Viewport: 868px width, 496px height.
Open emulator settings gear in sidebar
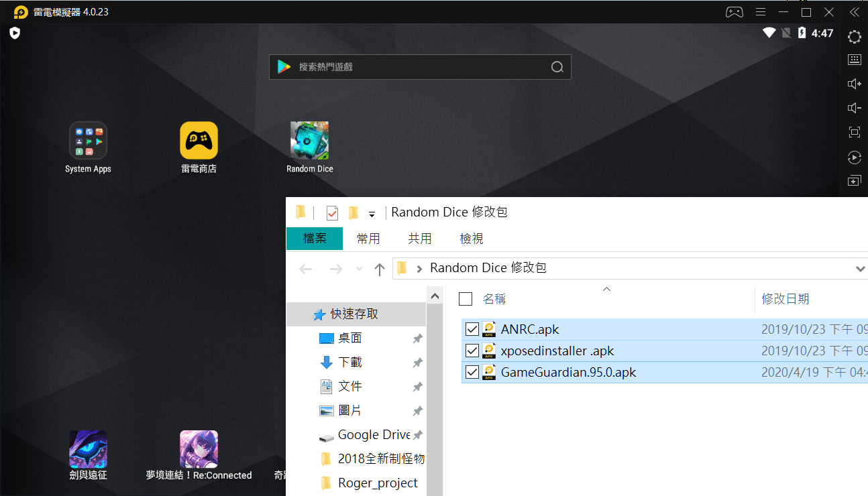click(x=854, y=37)
